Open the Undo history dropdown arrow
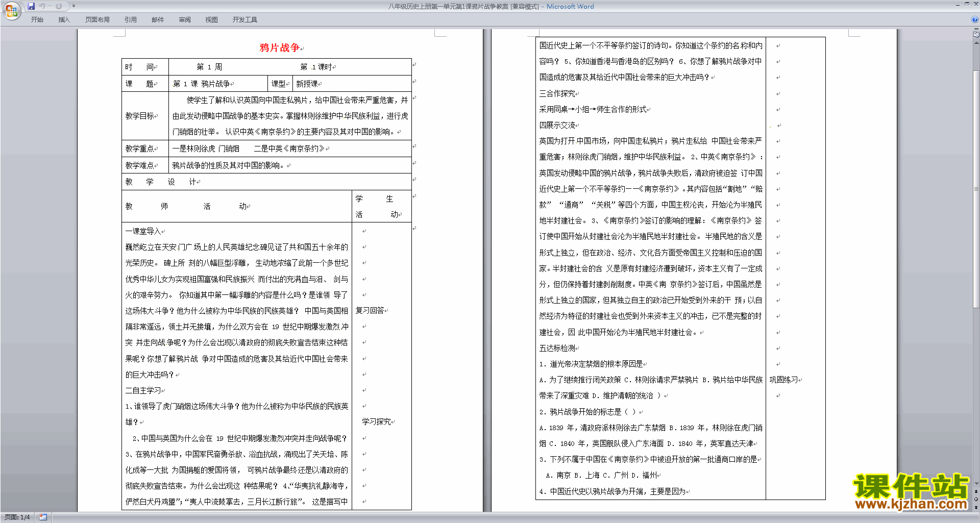The width and height of the screenshot is (980, 523). click(50, 6)
